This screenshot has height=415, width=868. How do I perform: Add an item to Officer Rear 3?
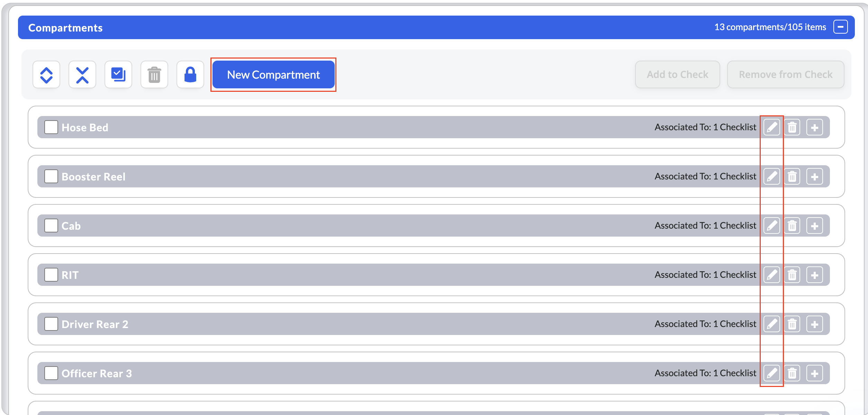coord(815,373)
